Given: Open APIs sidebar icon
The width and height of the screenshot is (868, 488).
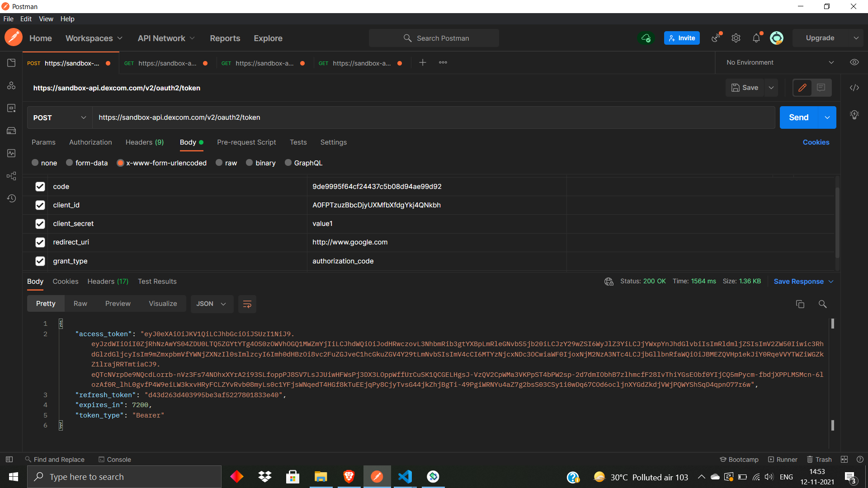Looking at the screenshot, I should pos(11,85).
